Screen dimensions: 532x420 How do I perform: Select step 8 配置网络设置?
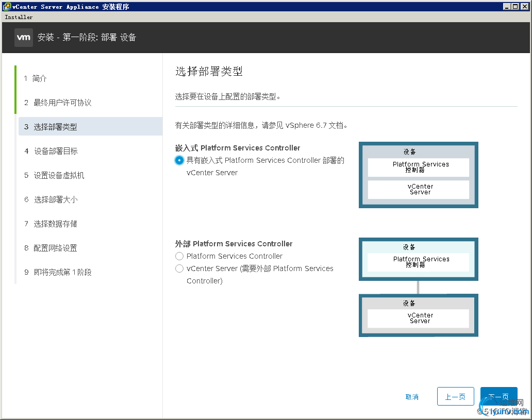tap(51, 248)
